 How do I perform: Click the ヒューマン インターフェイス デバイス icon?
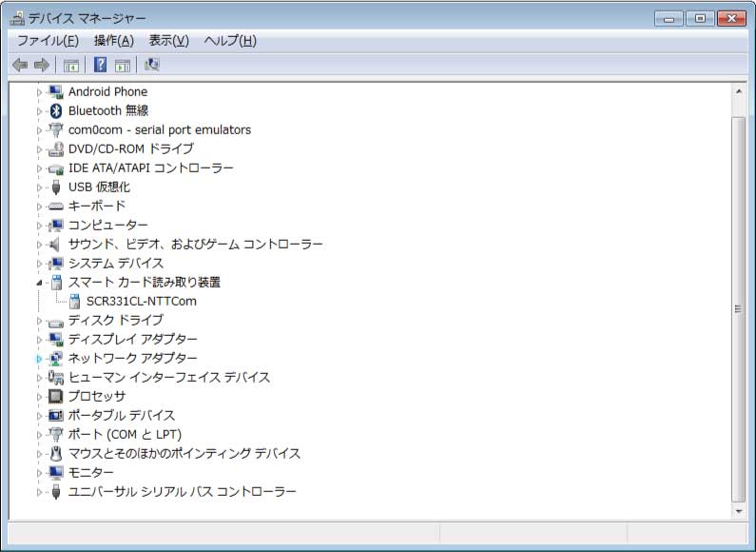[x=56, y=377]
